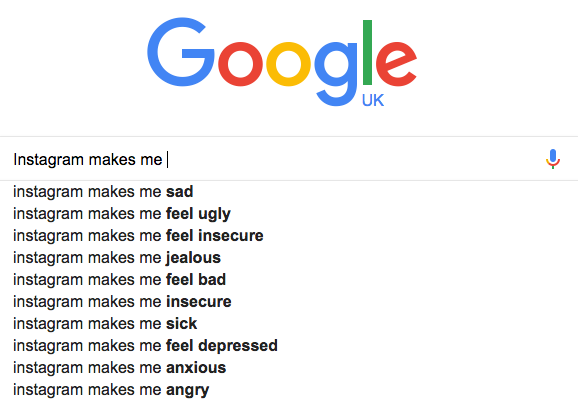Viewport: 578px width, 402px height.
Task: Pick the 'instagram makes me jealous' suggestion
Action: point(289,258)
